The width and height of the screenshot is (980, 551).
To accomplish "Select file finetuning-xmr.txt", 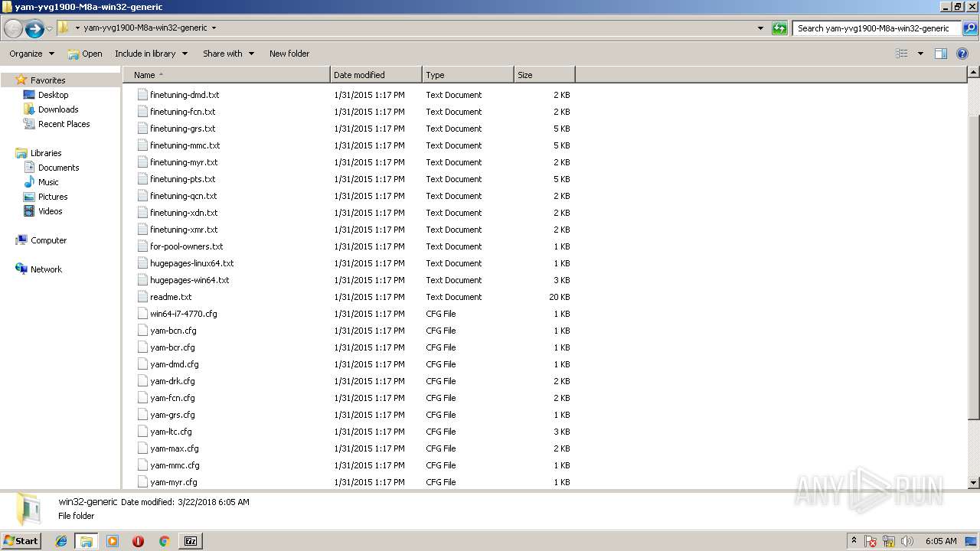I will [184, 230].
